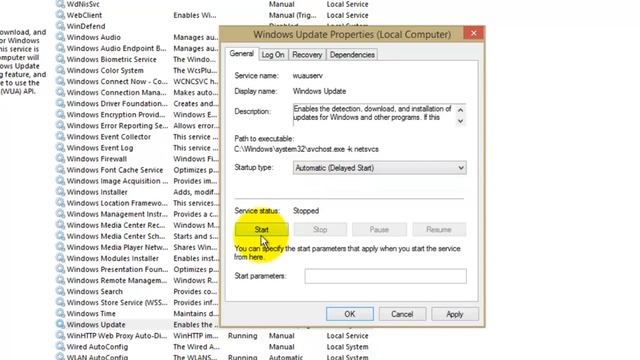
Task: Click the Windows Event Collector icon
Action: point(60,137)
